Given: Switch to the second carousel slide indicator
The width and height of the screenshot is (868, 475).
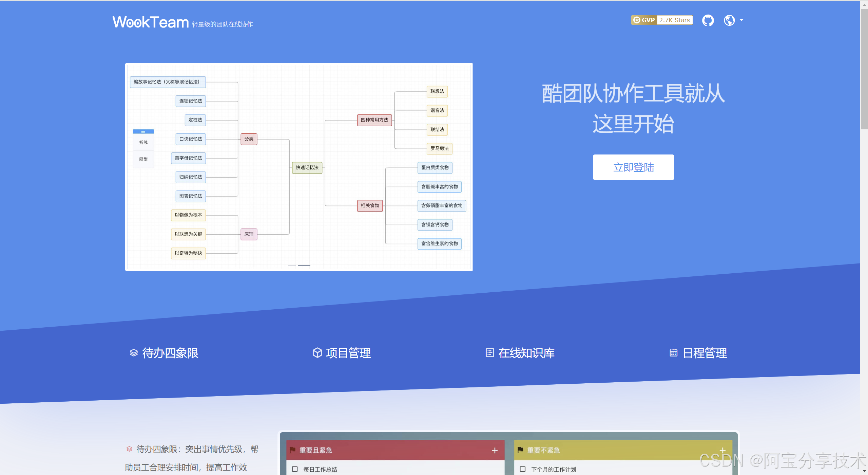Looking at the screenshot, I should [x=304, y=266].
